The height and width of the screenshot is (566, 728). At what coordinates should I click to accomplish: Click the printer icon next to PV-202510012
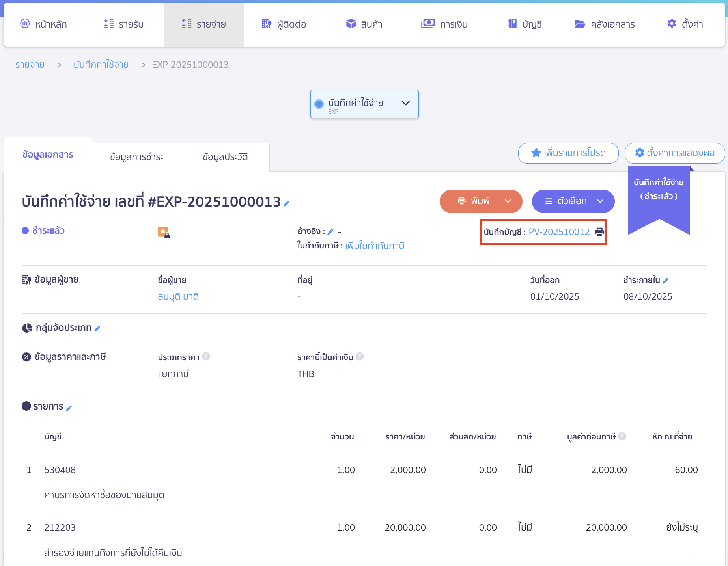pyautogui.click(x=599, y=232)
